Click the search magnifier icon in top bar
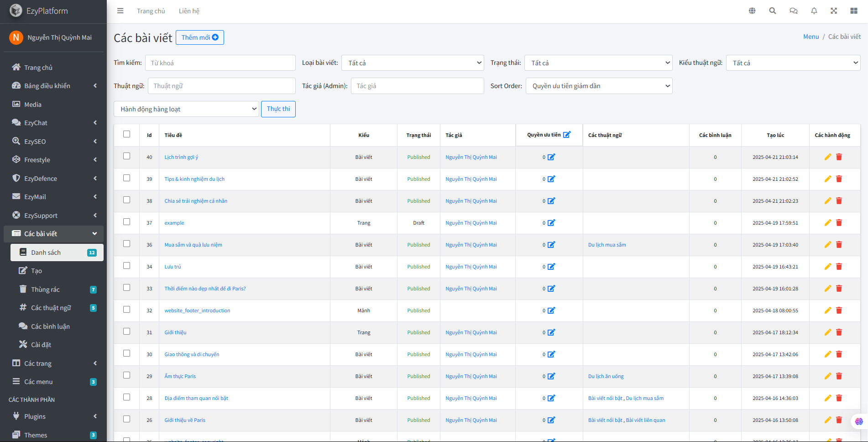Image resolution: width=868 pixels, height=442 pixels. point(773,11)
